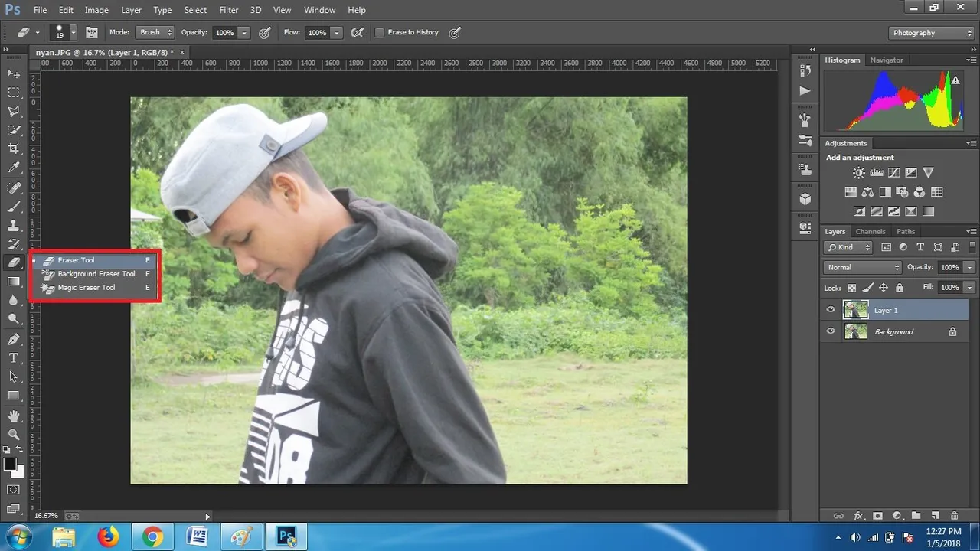Select the Gradient tool
This screenshot has height=551, width=980.
14,282
